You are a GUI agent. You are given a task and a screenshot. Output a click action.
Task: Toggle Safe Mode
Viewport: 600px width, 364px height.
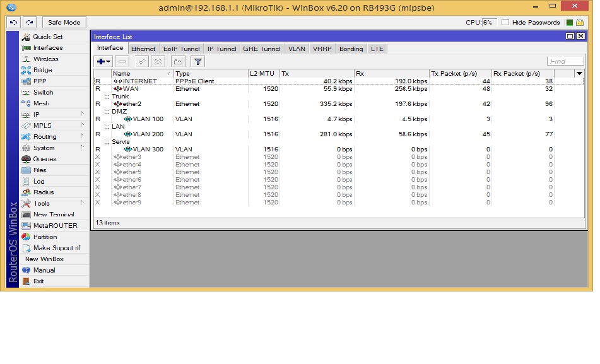pyautogui.click(x=63, y=22)
